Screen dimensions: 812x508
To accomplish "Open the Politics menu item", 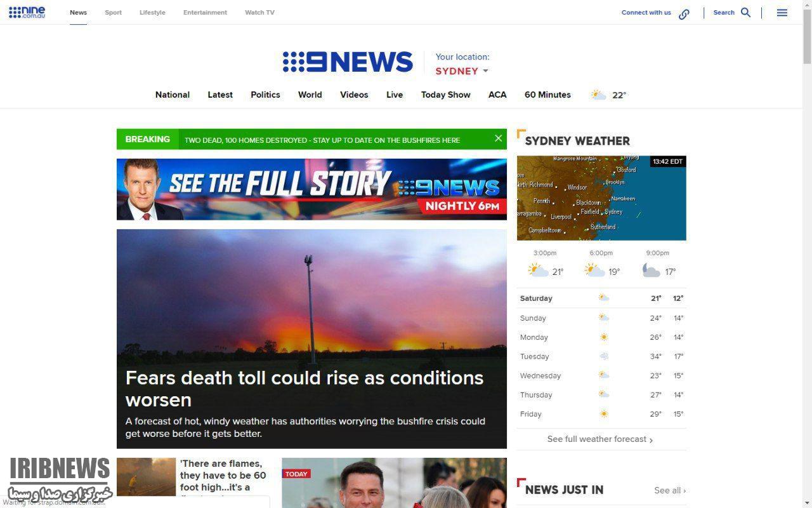I will (265, 95).
